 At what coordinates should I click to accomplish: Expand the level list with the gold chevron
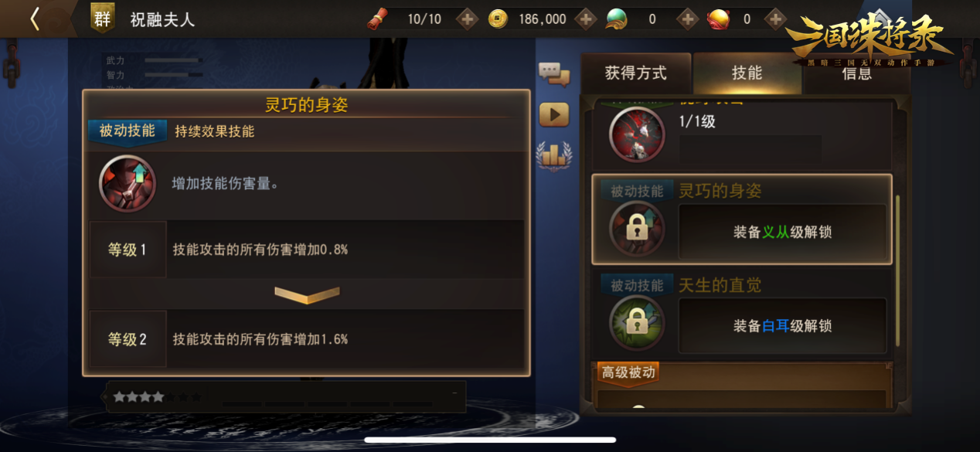307,294
